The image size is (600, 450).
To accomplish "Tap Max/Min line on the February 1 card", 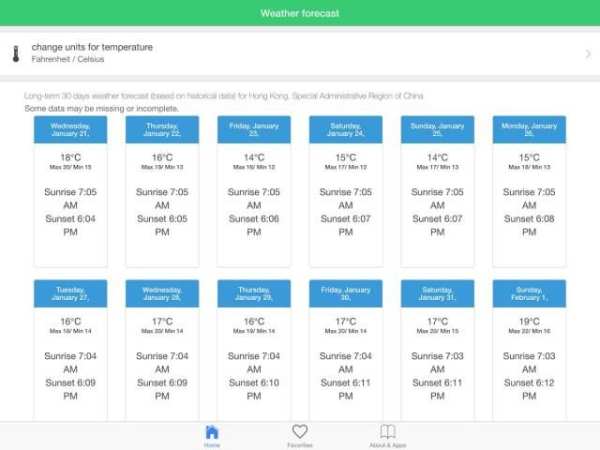I will [529, 331].
